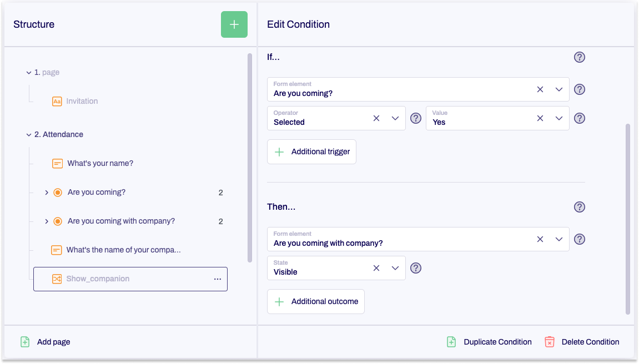Viewport: 639px width, 364px height.
Task: Click the radio icon beside Are you coming?
Action: pos(58,192)
